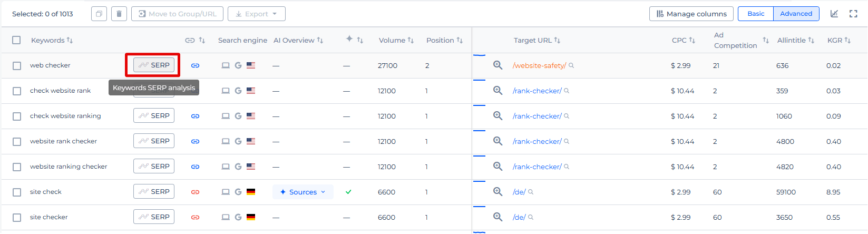Open the chart view icon

click(834, 14)
